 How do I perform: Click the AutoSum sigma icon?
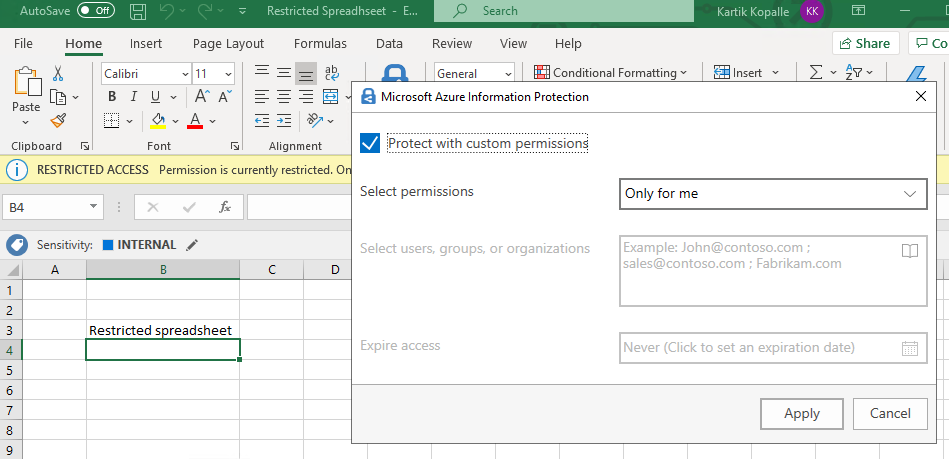816,73
